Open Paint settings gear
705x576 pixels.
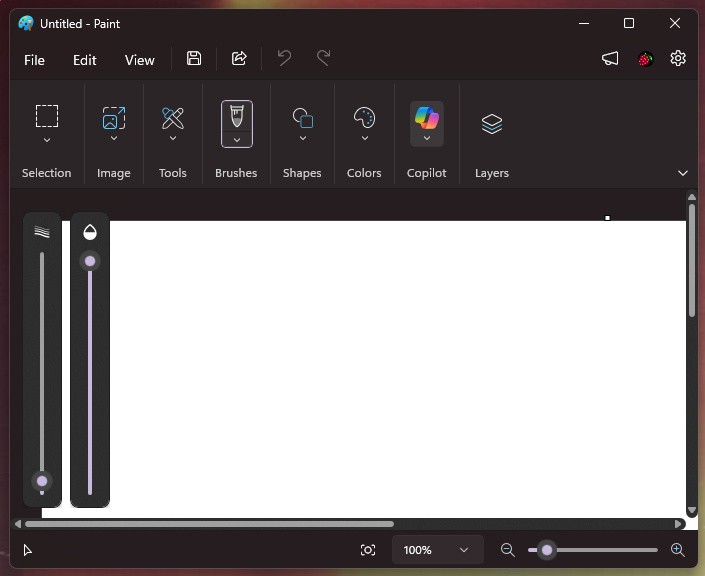(x=678, y=58)
